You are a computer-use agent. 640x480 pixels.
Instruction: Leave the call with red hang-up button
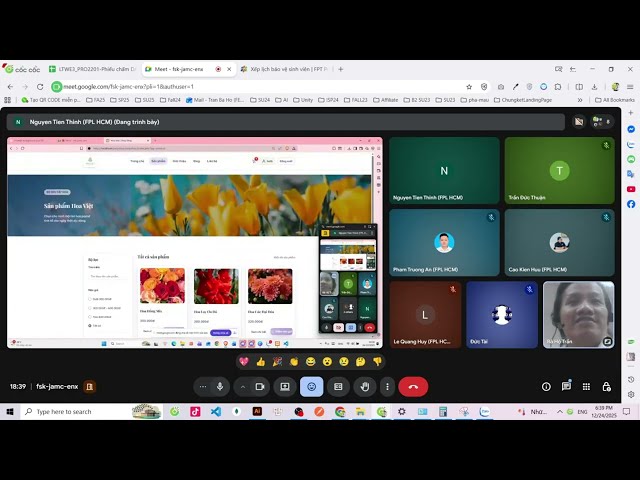pos(413,387)
